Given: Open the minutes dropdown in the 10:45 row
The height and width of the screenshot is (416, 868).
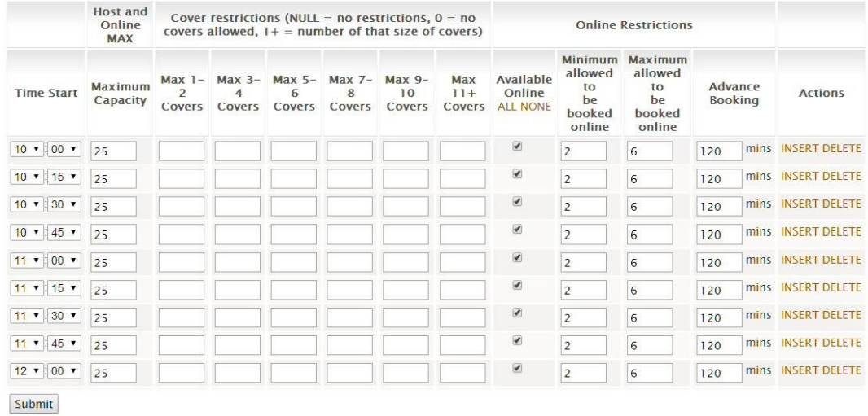Looking at the screenshot, I should [x=66, y=233].
